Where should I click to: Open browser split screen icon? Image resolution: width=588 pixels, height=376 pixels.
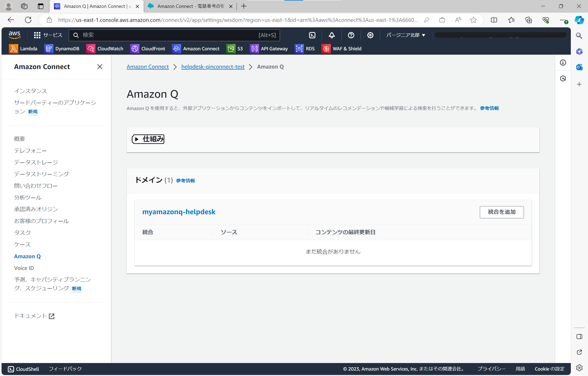point(494,20)
